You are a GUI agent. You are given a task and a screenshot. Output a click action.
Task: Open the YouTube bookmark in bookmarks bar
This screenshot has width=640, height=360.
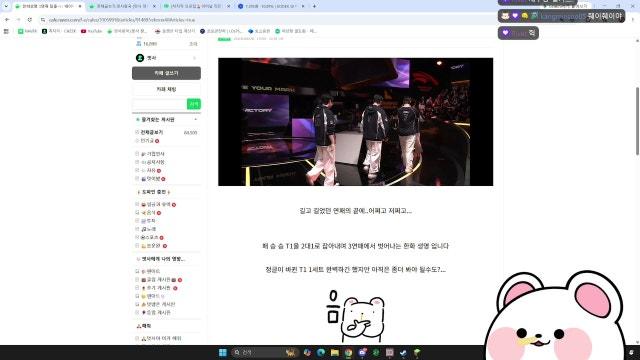tap(91, 31)
